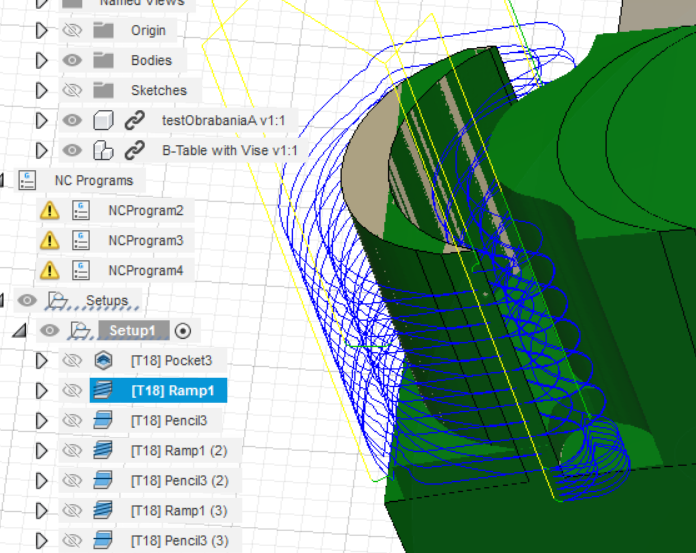The width and height of the screenshot is (696, 553).
Task: Click NCProgram3 warning triangle icon
Action: (x=49, y=241)
